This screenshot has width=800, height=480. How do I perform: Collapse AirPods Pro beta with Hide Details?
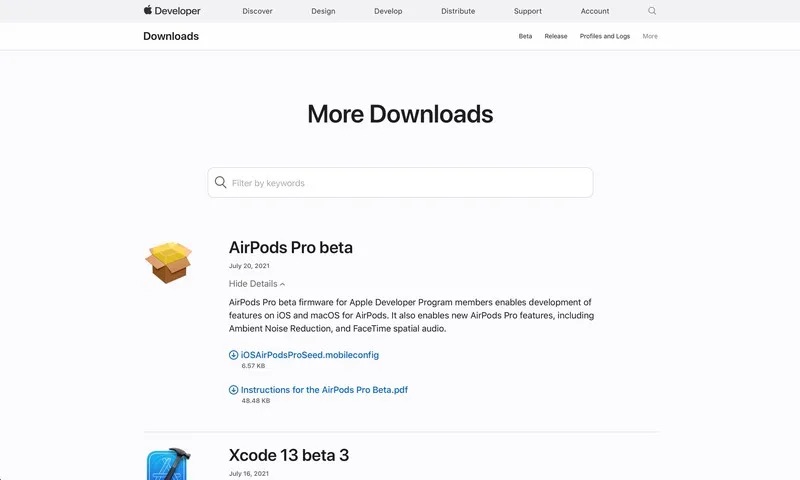[x=257, y=284]
